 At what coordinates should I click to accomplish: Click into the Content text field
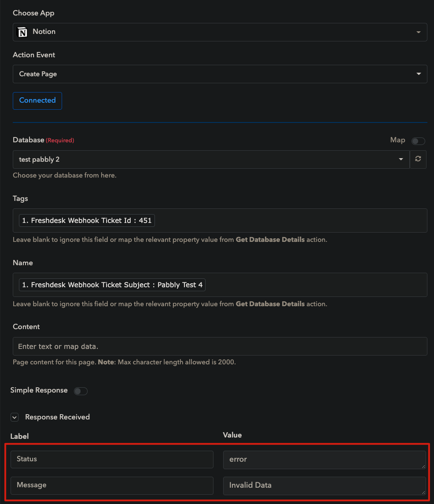[220, 346]
